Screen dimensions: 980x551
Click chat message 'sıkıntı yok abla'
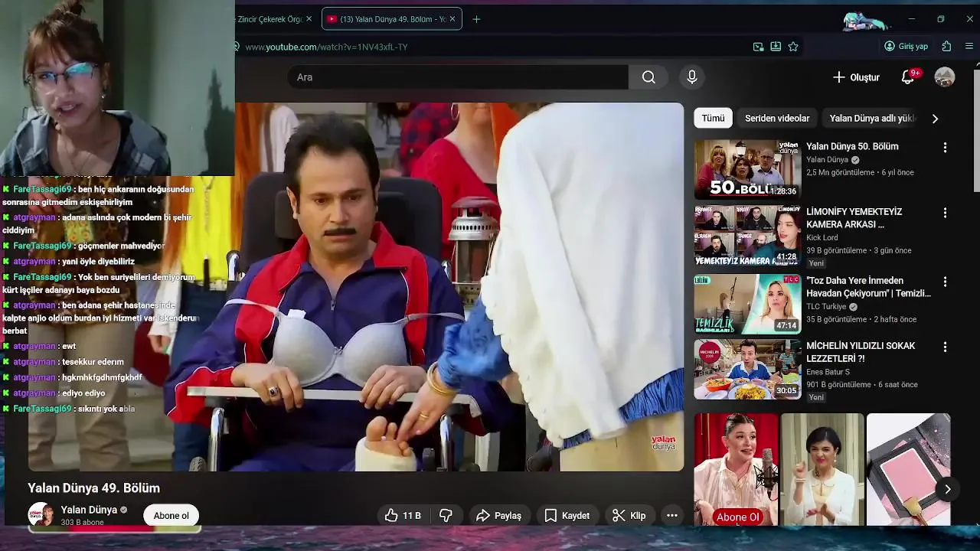[x=106, y=409]
